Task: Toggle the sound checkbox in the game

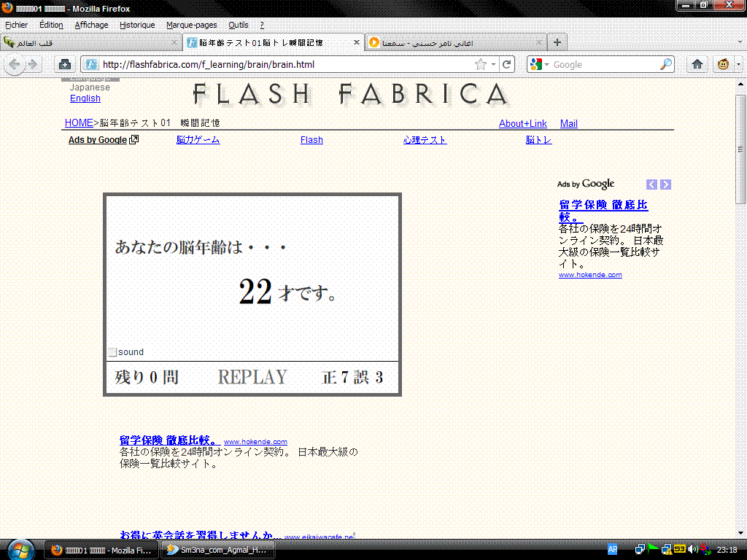Action: click(112, 352)
